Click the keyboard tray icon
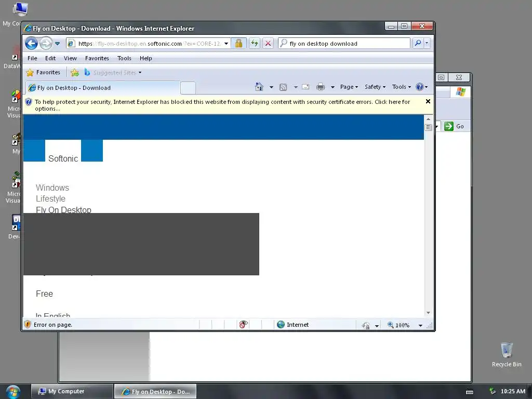Screen dimensions: 532x399 [x=470, y=392]
